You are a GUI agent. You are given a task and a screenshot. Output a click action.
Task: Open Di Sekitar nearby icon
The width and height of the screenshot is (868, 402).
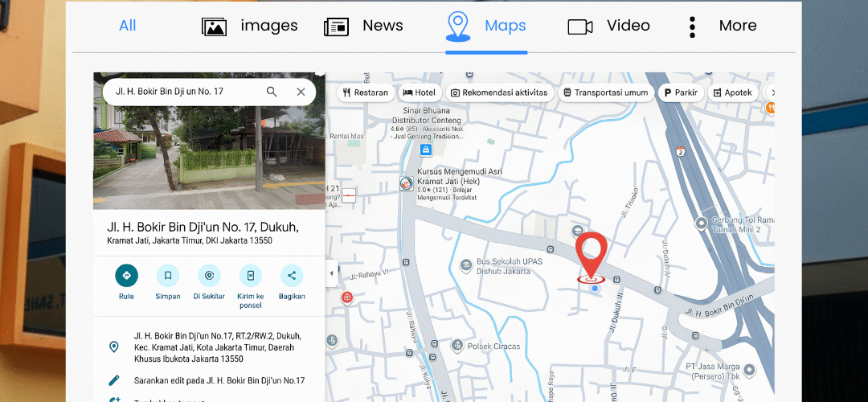[209, 275]
